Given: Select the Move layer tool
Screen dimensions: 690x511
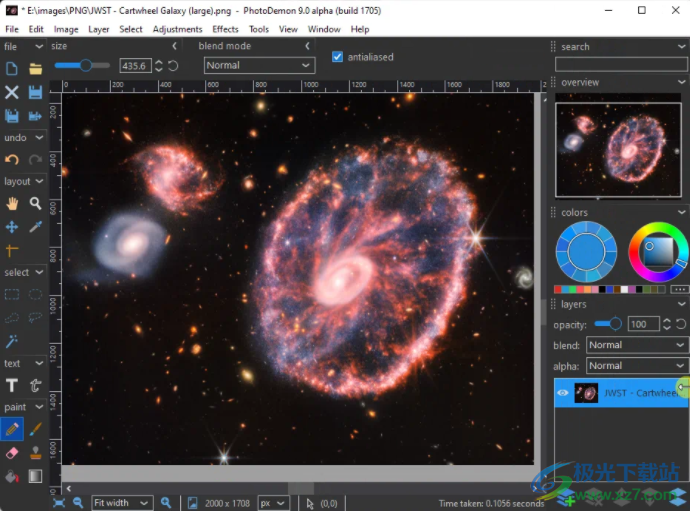Looking at the screenshot, I should pos(12,227).
